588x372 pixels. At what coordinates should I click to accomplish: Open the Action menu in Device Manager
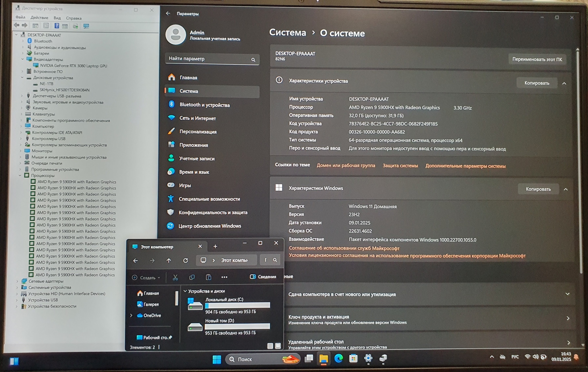coord(39,18)
